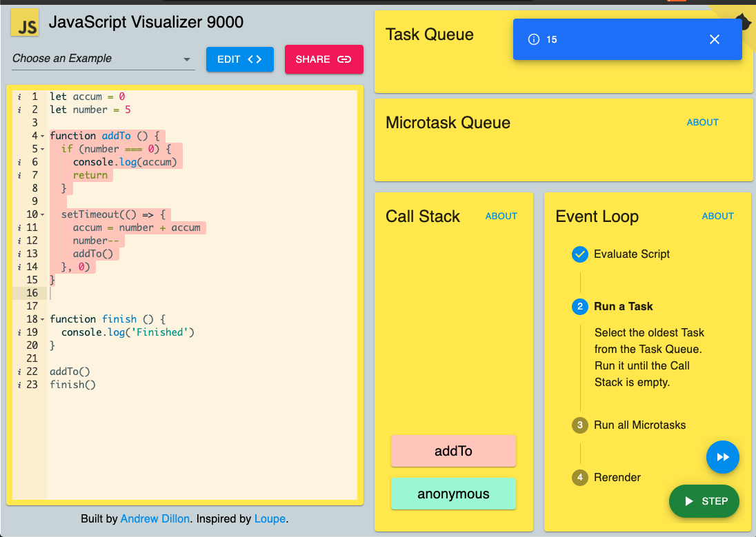
Task: Click the info marker on line 22
Action: pyautogui.click(x=19, y=372)
